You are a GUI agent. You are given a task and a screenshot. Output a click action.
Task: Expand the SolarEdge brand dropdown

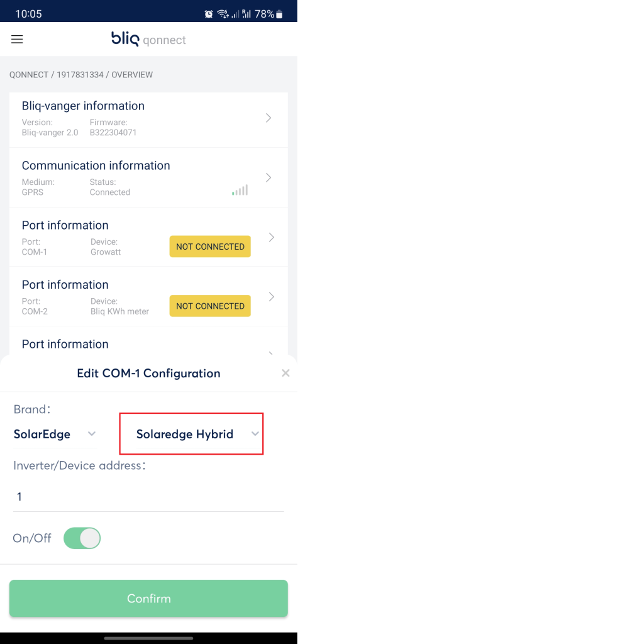click(x=55, y=434)
